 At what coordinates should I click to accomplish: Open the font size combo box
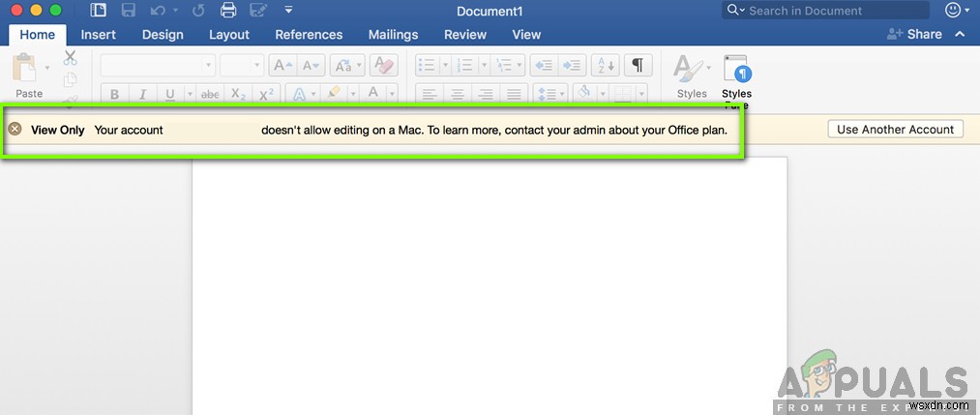point(242,65)
